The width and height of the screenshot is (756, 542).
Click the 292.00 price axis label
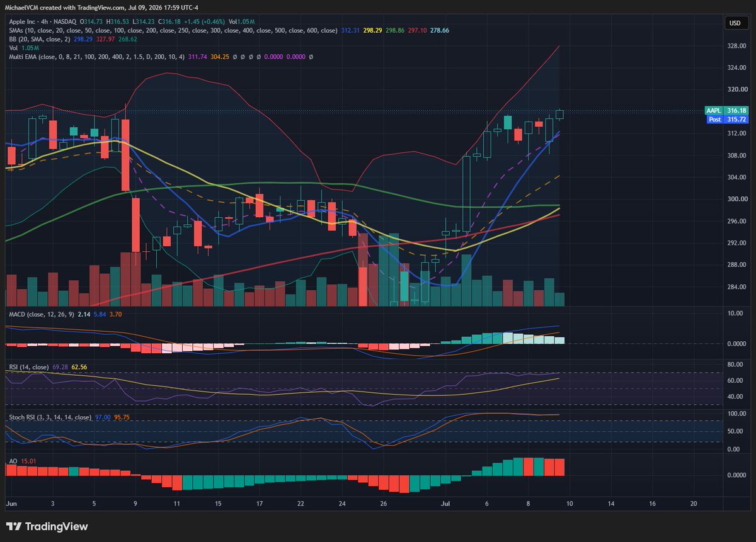[737, 243]
